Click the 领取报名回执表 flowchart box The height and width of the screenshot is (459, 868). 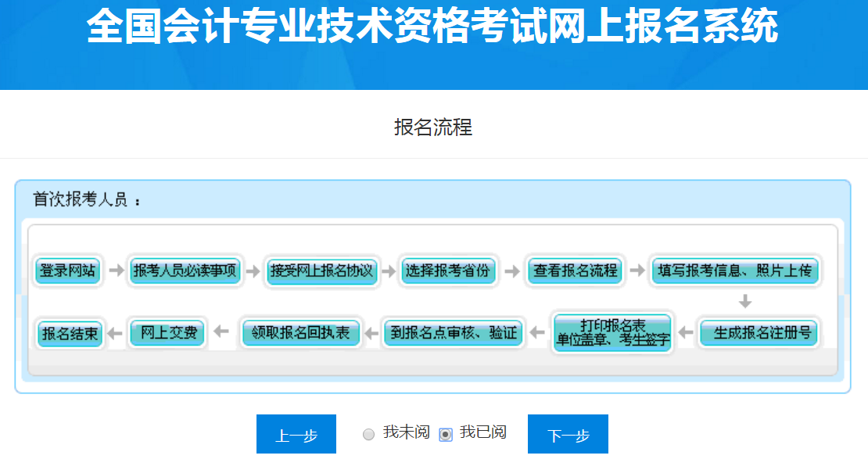(x=301, y=332)
